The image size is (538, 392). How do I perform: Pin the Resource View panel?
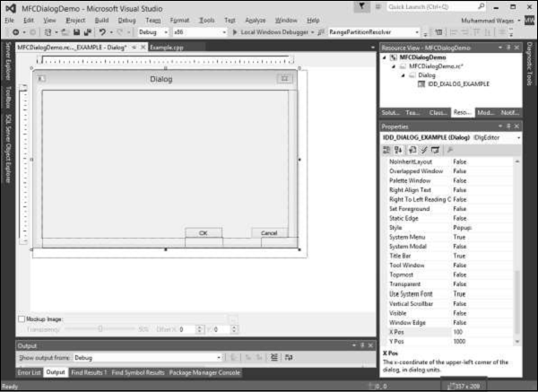(508, 48)
